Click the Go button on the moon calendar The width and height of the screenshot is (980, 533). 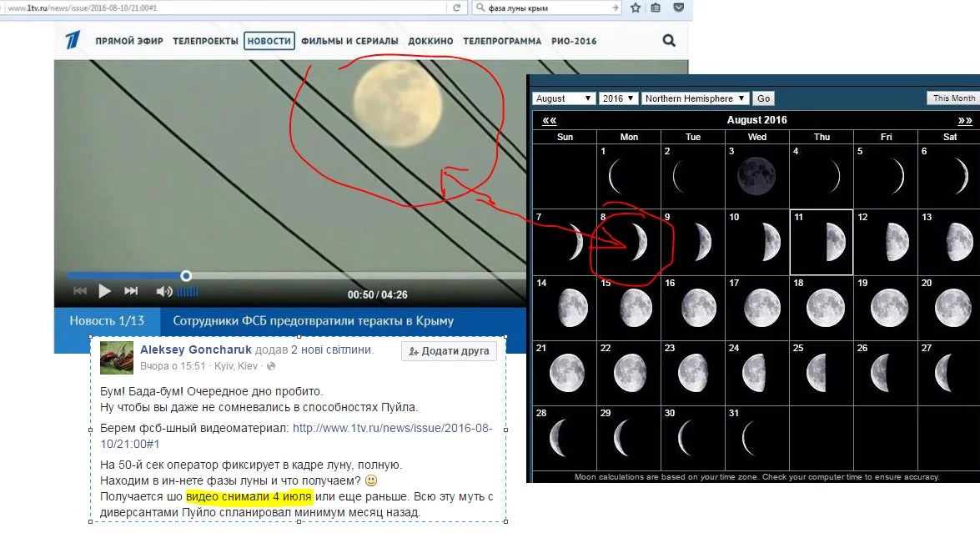[763, 98]
